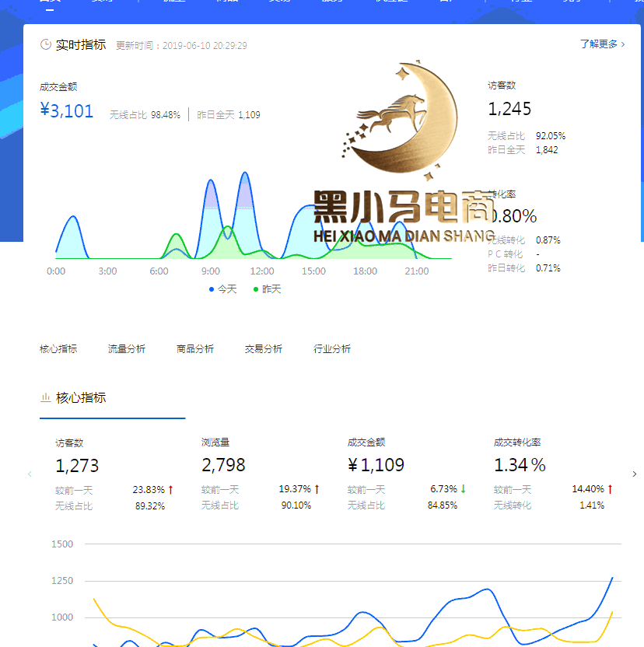Viewport: 644px width, 647px height.
Task: Click the update time 2019-06-10 20:29:29
Action: click(205, 46)
